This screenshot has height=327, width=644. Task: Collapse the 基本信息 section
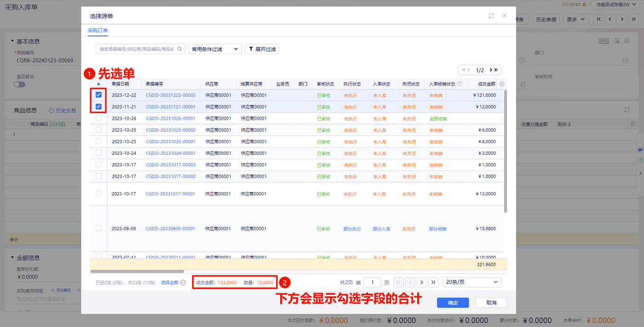(x=12, y=41)
